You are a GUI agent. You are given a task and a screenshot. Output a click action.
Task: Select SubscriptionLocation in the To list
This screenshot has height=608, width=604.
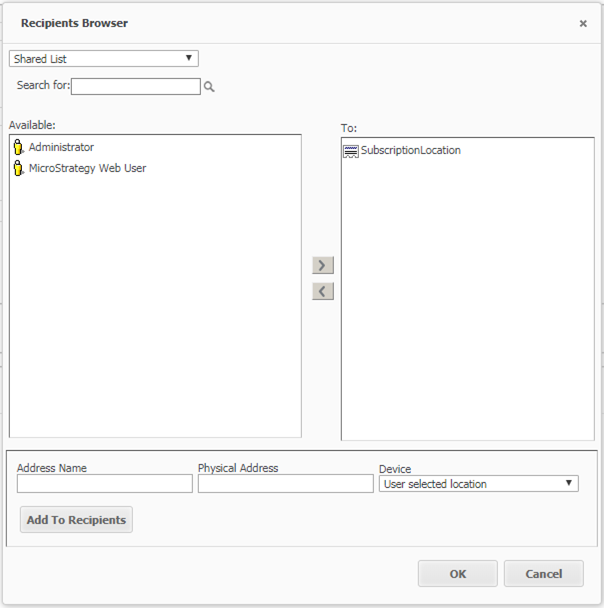[x=410, y=151]
